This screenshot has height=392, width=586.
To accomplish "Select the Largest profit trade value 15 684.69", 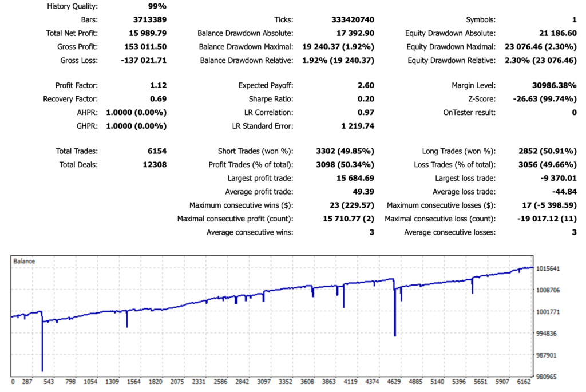I will click(x=349, y=178).
